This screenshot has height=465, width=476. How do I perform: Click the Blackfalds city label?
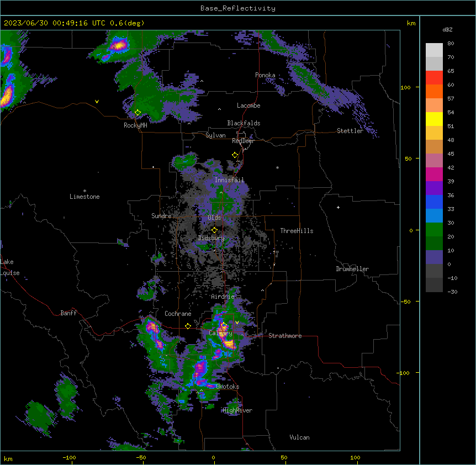tap(244, 123)
